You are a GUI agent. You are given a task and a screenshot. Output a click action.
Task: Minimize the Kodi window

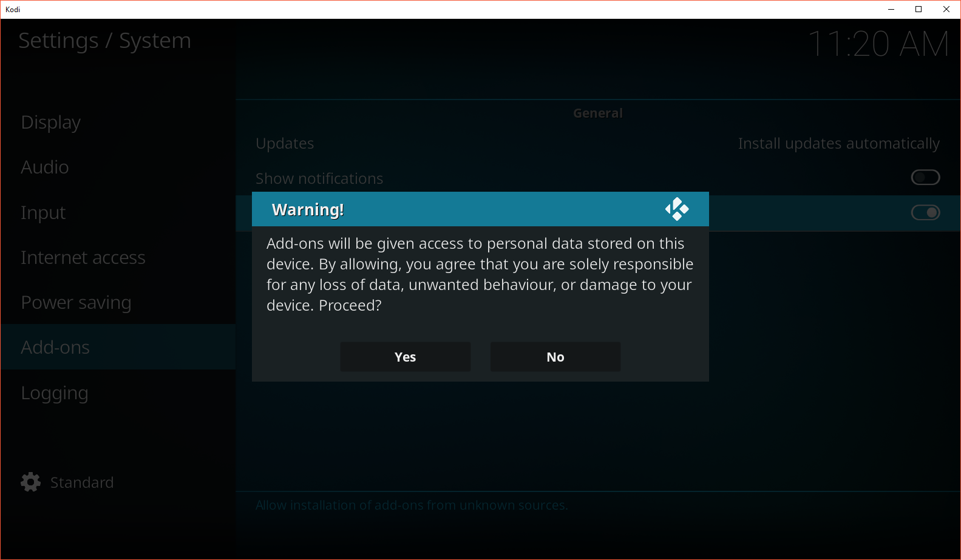pos(891,9)
